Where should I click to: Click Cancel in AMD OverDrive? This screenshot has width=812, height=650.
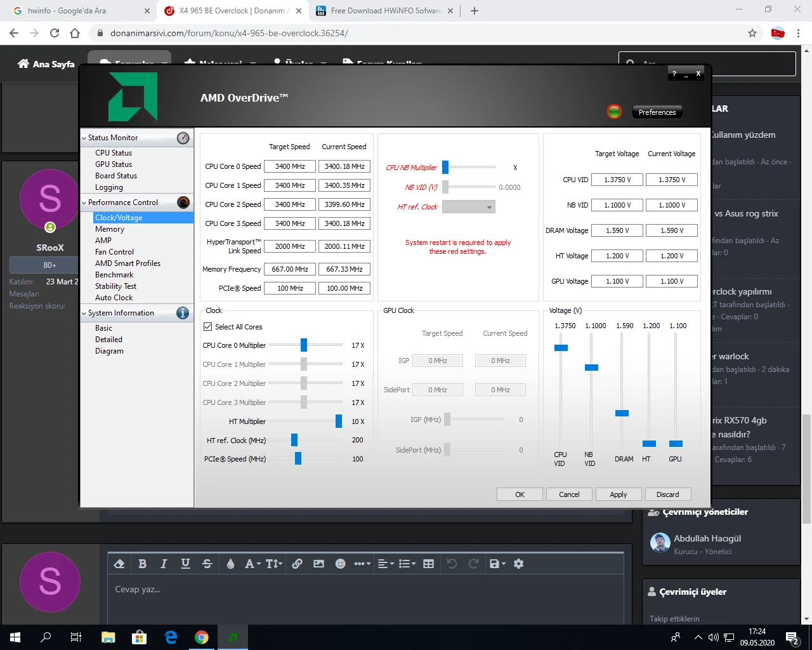click(x=569, y=494)
